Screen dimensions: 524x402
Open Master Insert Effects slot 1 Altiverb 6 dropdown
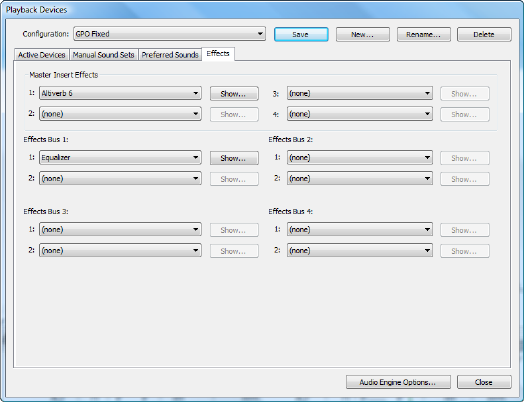click(120, 93)
